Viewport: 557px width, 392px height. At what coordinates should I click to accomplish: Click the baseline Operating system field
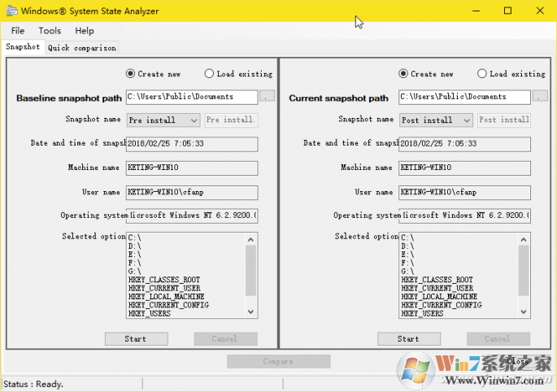pyautogui.click(x=192, y=216)
